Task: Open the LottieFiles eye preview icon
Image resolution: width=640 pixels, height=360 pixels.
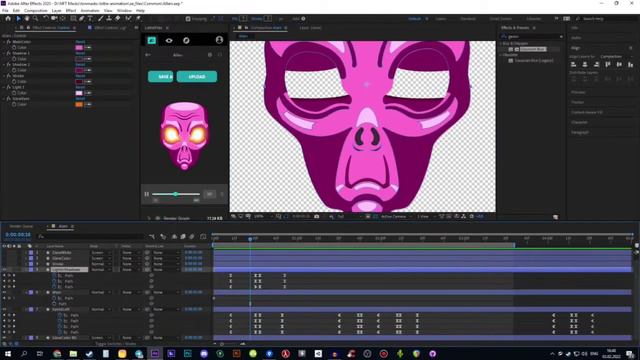Action: tap(169, 40)
